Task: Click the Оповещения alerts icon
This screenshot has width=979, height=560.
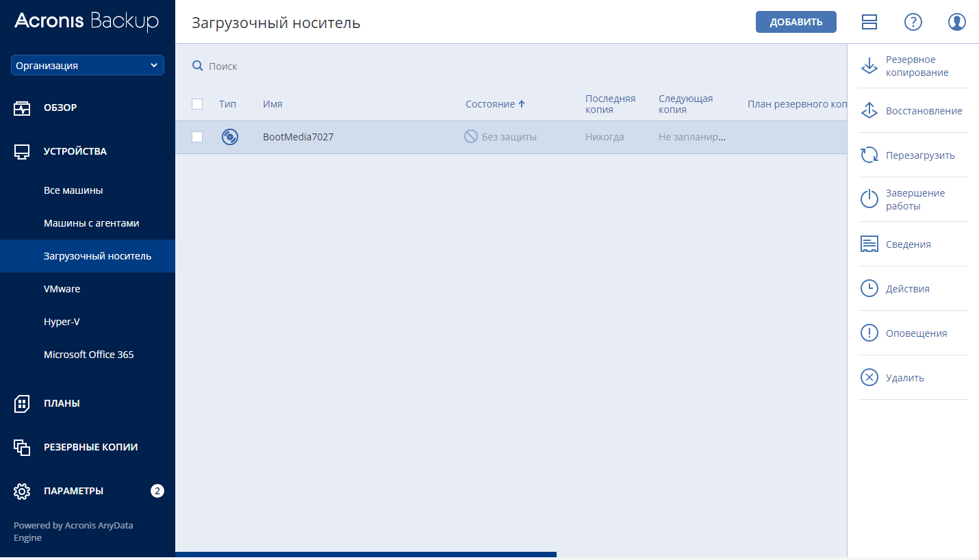Action: tap(869, 333)
